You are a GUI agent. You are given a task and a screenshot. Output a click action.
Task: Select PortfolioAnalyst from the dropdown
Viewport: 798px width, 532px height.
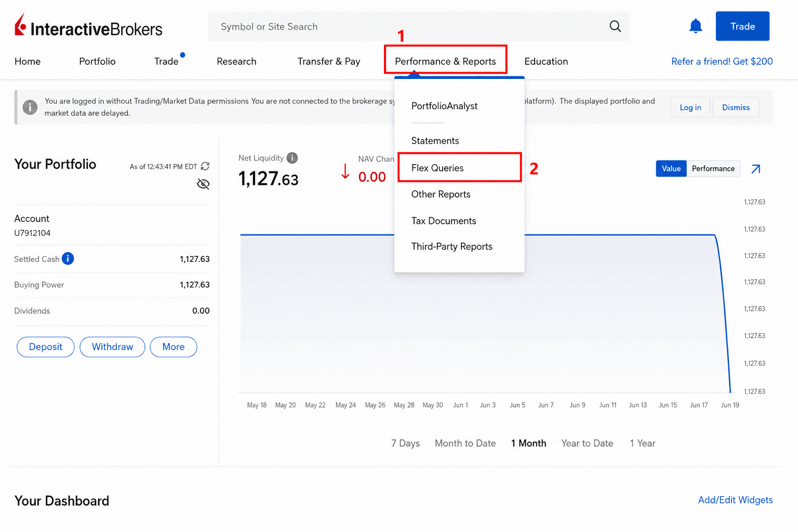click(444, 106)
